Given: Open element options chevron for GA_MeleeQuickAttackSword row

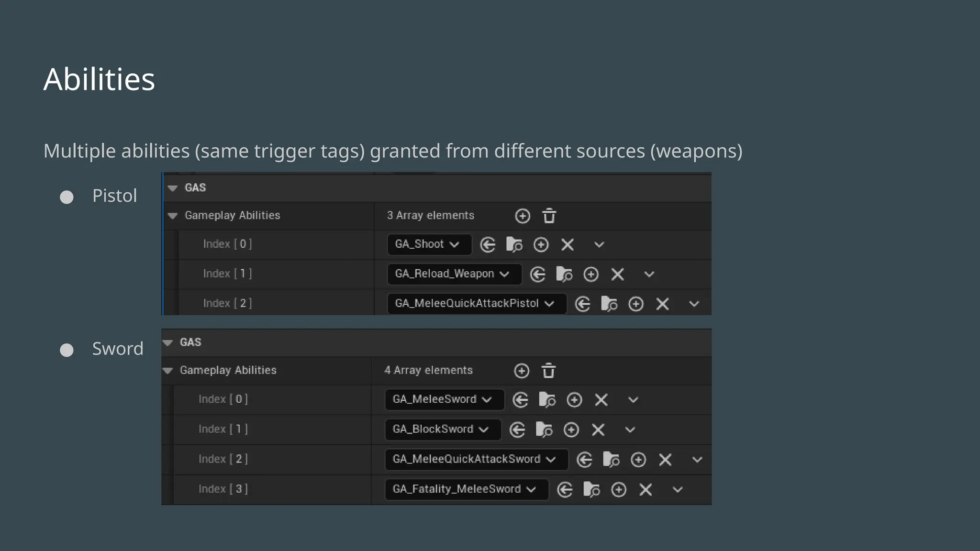Looking at the screenshot, I should (697, 460).
